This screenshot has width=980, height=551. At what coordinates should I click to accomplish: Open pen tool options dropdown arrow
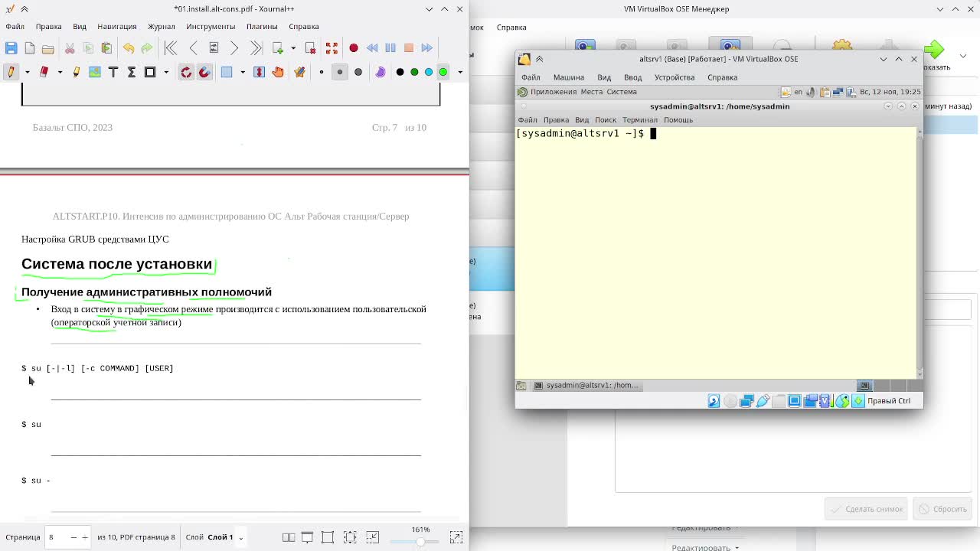(x=27, y=72)
